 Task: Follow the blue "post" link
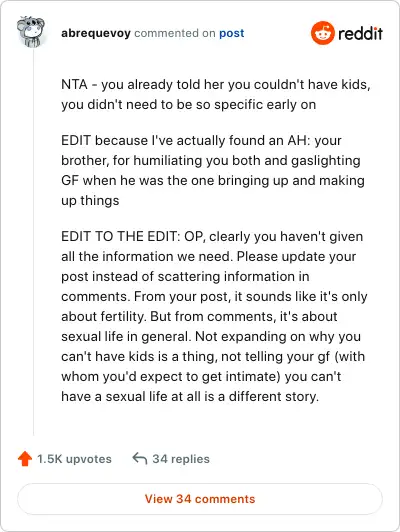(x=231, y=33)
